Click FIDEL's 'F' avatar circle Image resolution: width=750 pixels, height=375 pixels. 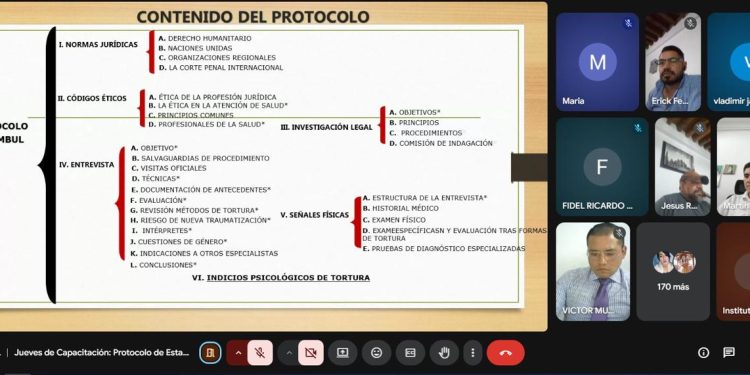(x=602, y=167)
